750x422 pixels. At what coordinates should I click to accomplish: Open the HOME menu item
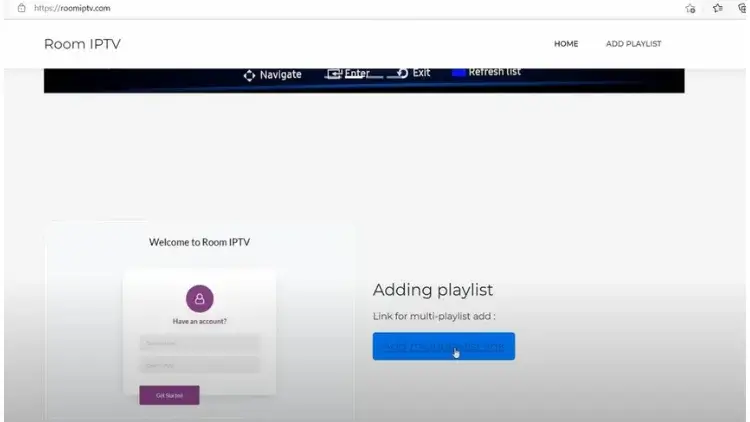(x=566, y=44)
